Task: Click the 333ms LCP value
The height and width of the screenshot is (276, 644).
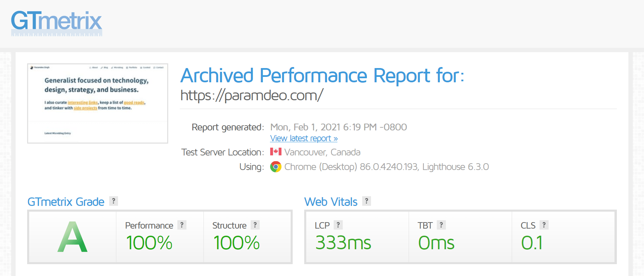Action: [x=343, y=243]
